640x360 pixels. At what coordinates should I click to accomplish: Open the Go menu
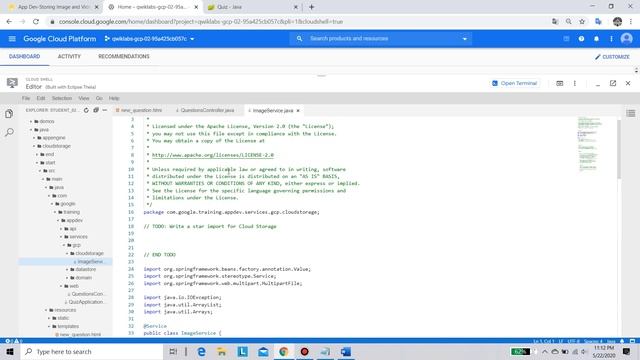tap(99, 98)
